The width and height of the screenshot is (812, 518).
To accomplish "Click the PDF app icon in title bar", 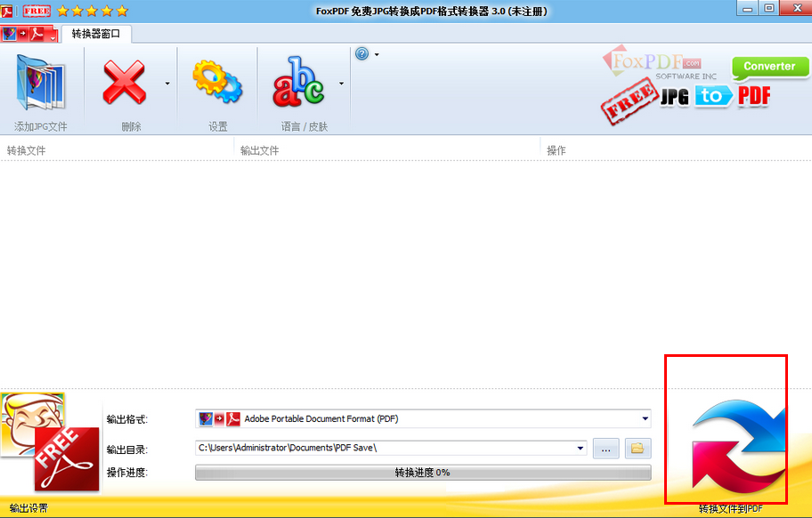I will tap(7, 11).
